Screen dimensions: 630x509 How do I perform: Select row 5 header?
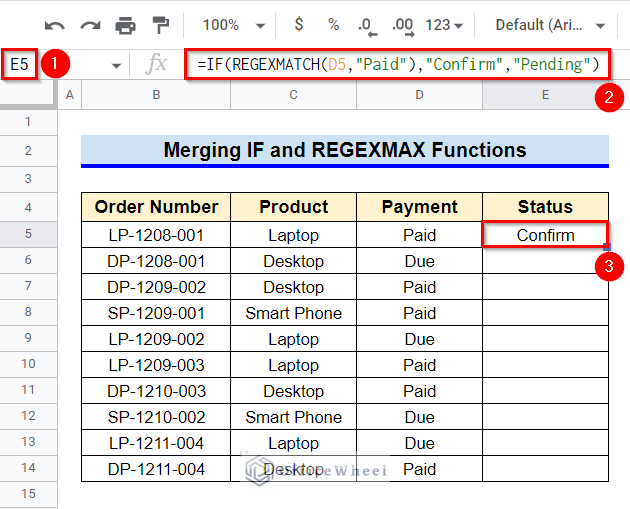(x=28, y=234)
